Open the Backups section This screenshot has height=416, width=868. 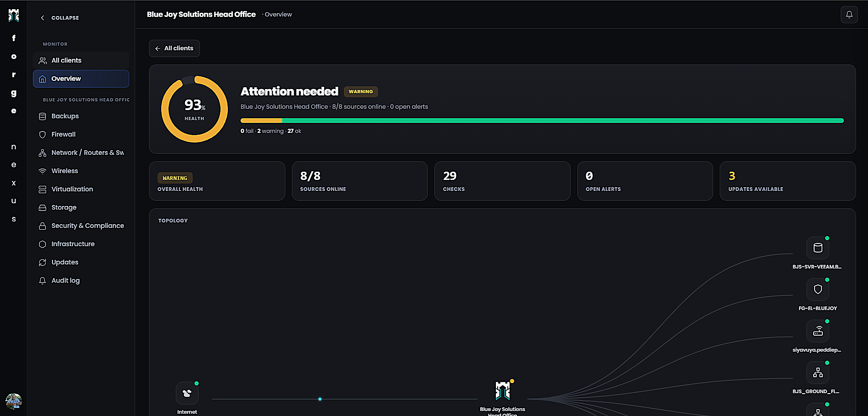pos(81,116)
